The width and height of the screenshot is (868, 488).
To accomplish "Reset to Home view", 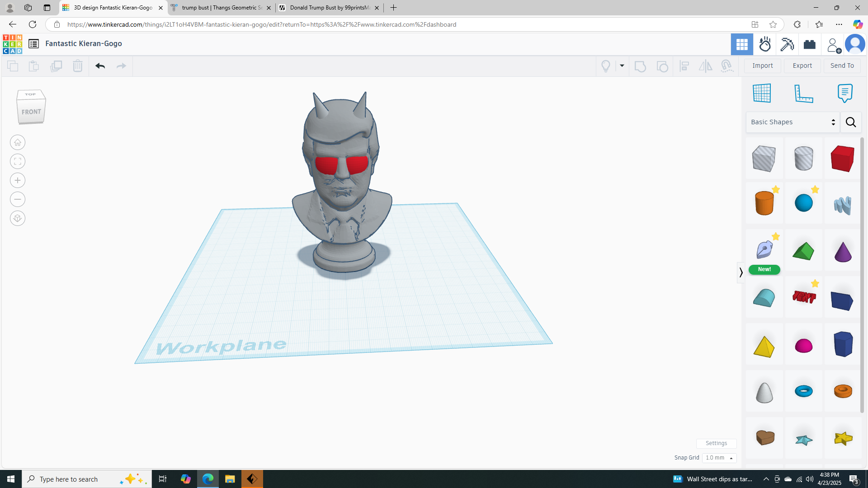I will click(18, 143).
